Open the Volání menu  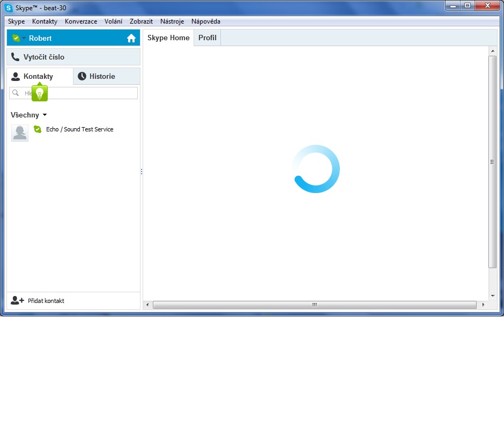tap(114, 21)
